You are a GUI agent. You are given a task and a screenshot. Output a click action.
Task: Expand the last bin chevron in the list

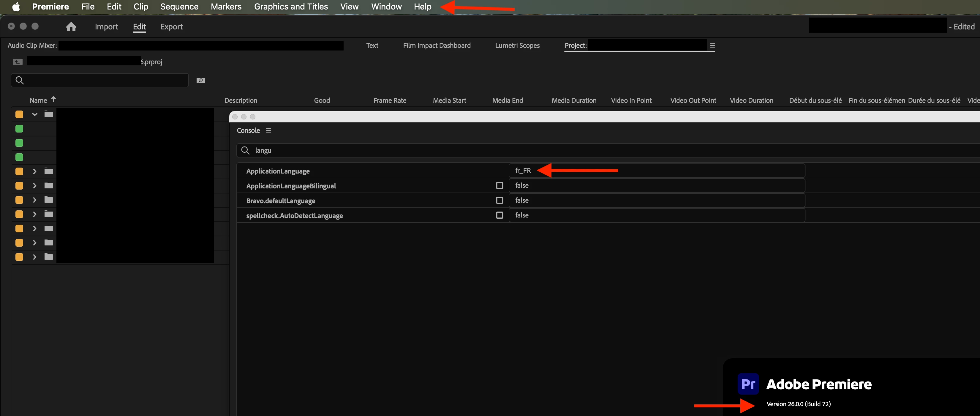click(x=35, y=257)
